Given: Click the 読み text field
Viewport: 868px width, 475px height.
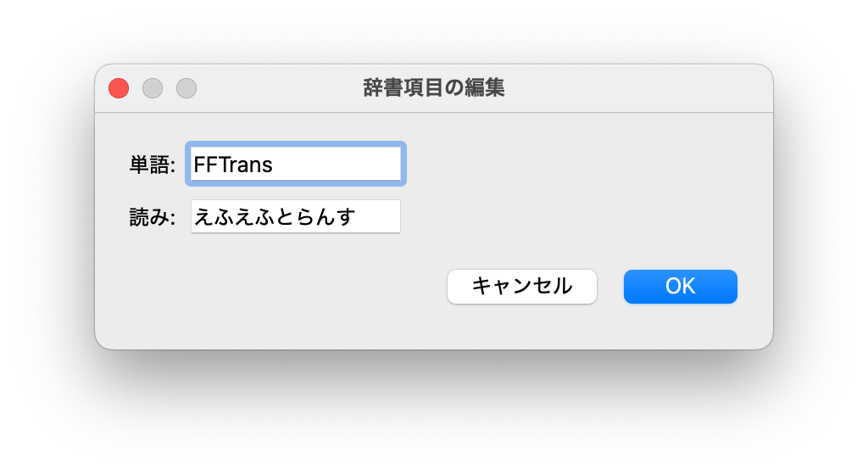Looking at the screenshot, I should 296,216.
